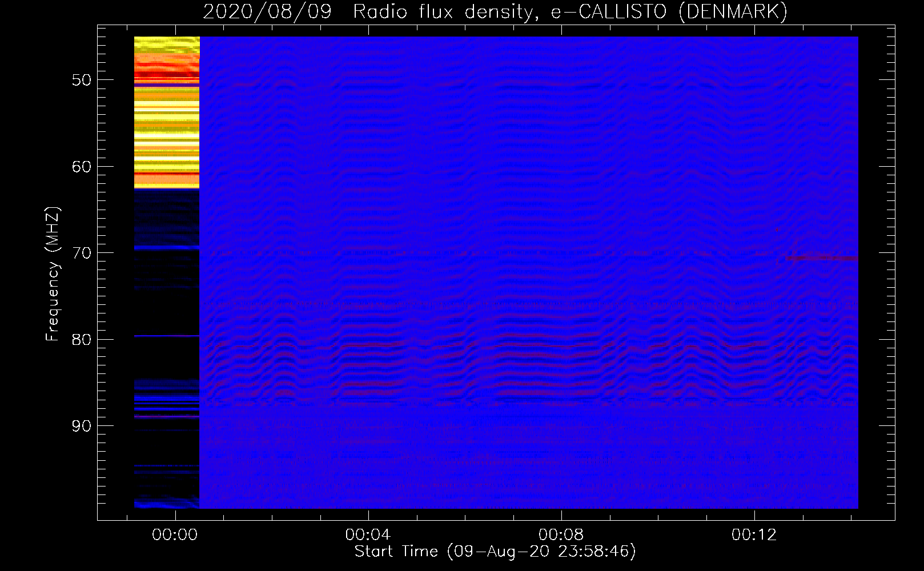Viewport: 924px width, 571px height.
Task: Click the 00:08 time tick label
Action: [561, 535]
